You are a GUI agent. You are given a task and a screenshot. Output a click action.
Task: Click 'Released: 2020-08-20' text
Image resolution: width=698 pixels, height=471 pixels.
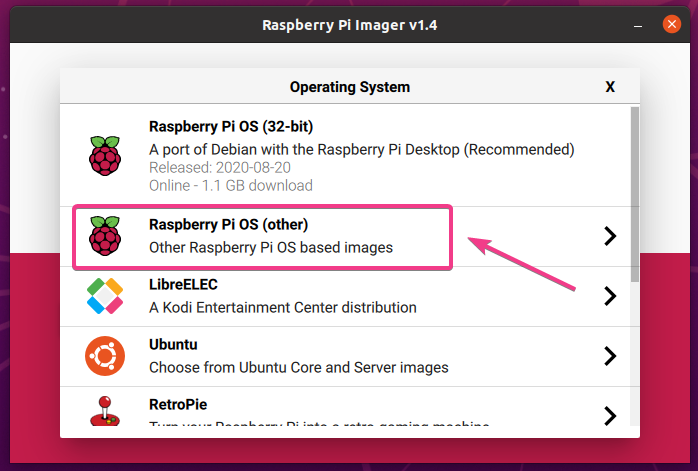tap(220, 168)
